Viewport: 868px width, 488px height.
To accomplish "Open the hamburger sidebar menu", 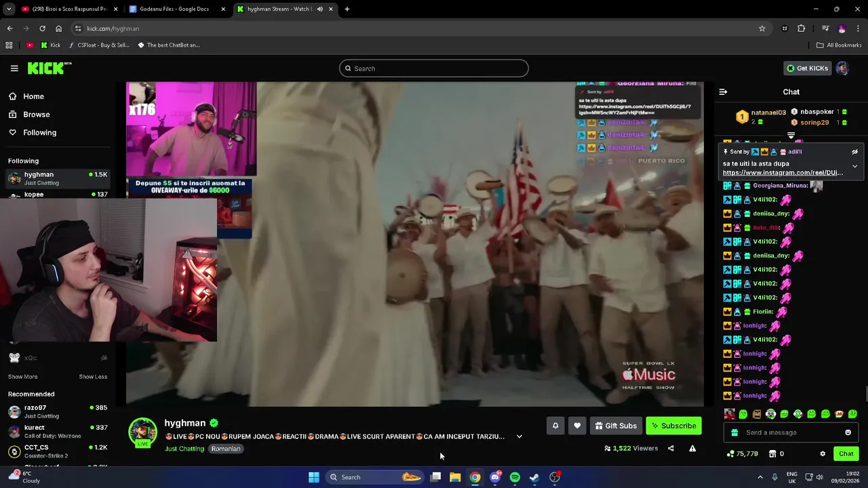I will tap(14, 68).
